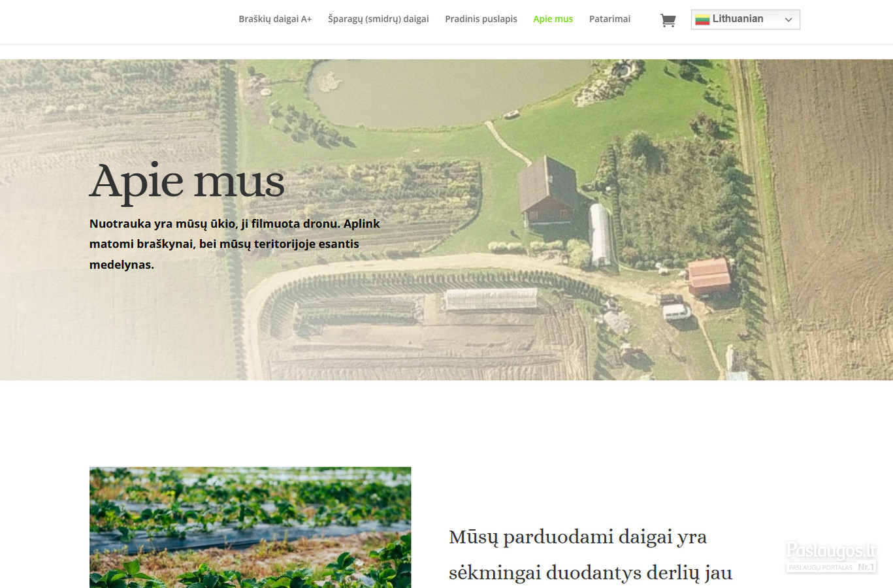Click the 'Nuotrauka yra mūsų ūkio' paragraph

235,244
